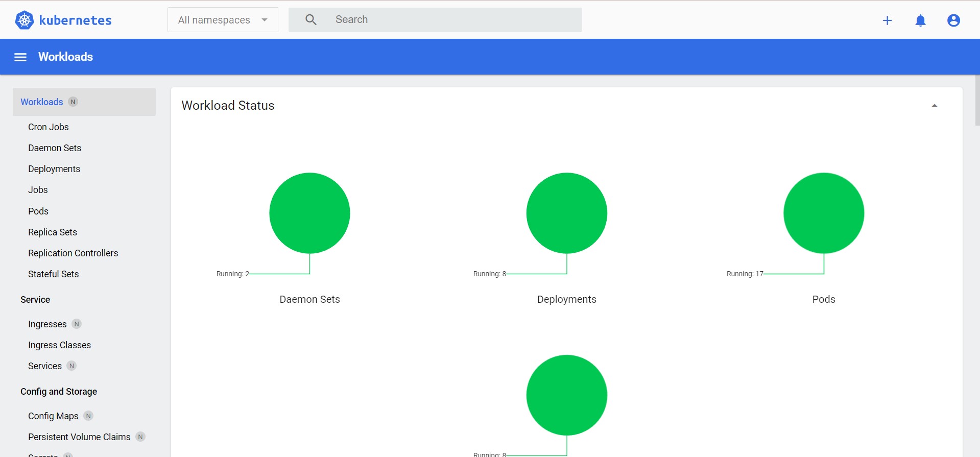This screenshot has height=457, width=980.
Task: Click the search magnifier icon
Action: (x=311, y=20)
